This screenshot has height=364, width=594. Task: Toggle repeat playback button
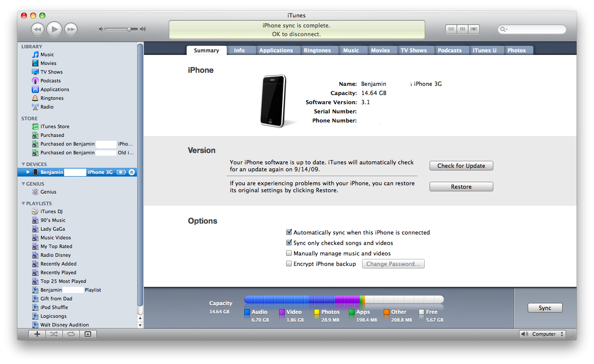pyautogui.click(x=70, y=334)
